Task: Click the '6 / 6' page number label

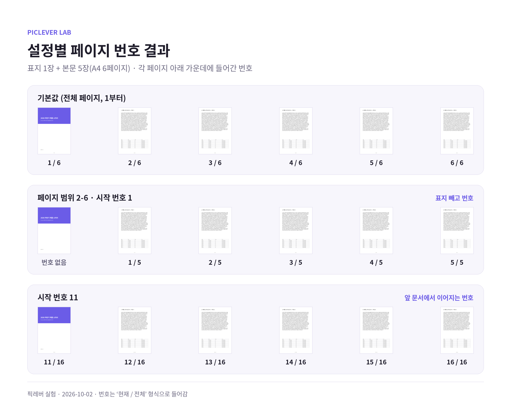Action: coord(457,163)
